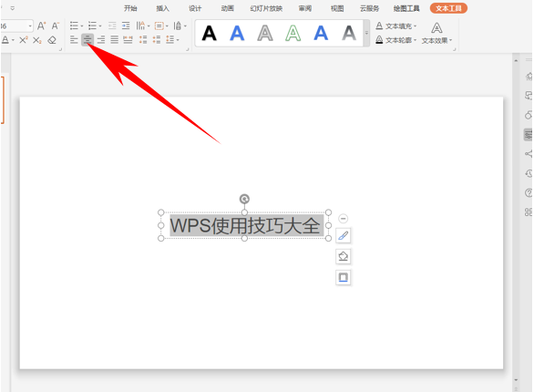Switch to the 开始 tab
The image size is (534, 392).
(x=130, y=8)
